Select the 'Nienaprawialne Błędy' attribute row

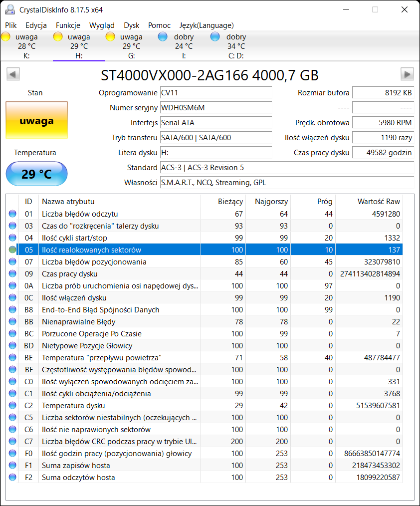tap(120, 321)
